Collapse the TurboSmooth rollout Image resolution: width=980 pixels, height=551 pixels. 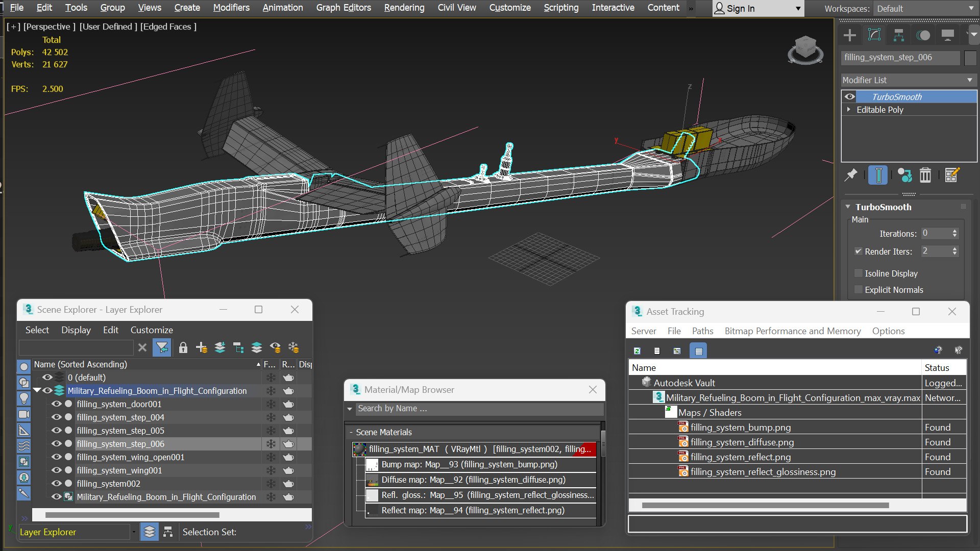tap(848, 207)
